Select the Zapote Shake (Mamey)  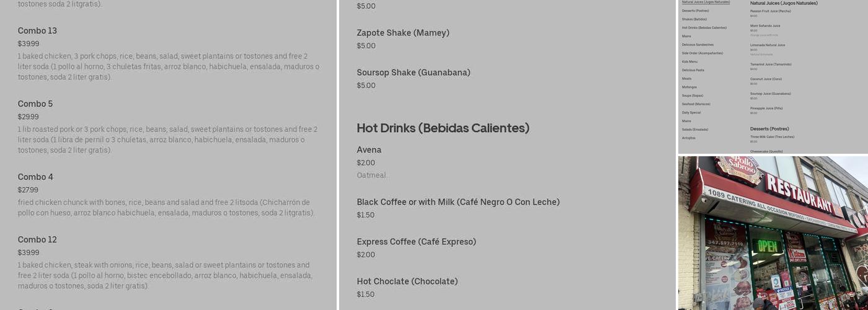[403, 39]
